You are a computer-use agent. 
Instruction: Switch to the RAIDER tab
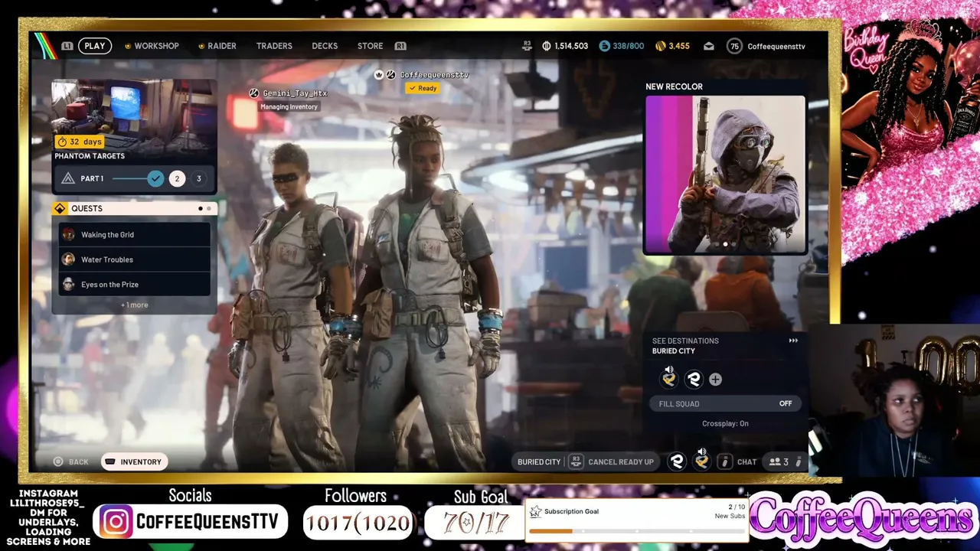click(x=217, y=46)
